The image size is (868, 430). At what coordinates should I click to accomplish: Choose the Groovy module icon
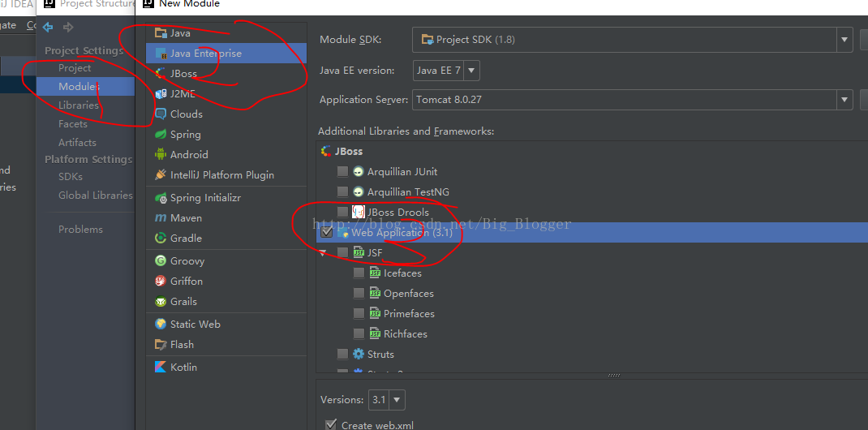point(161,260)
